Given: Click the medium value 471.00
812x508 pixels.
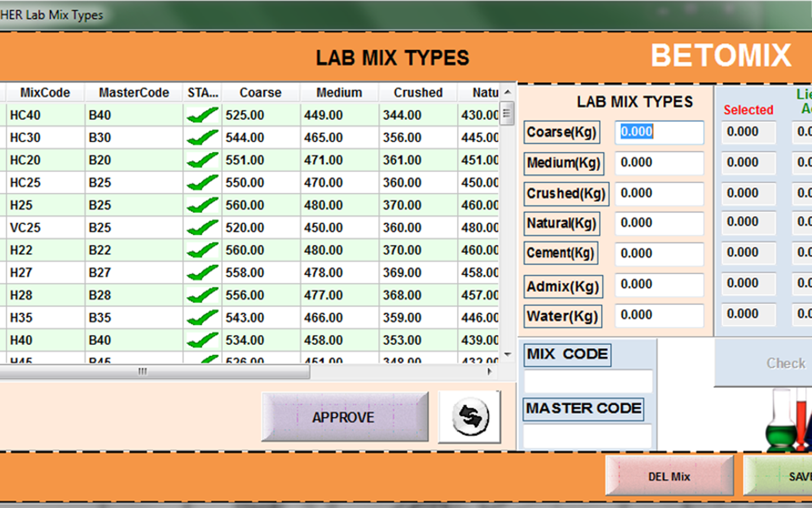Looking at the screenshot, I should [x=339, y=160].
